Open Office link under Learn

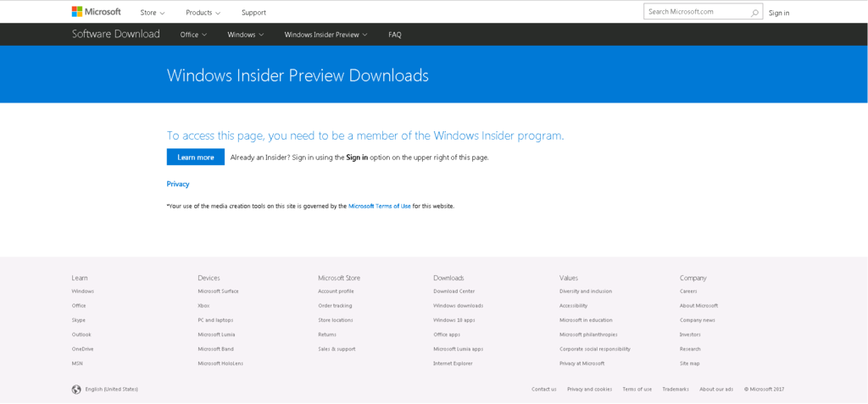(79, 306)
